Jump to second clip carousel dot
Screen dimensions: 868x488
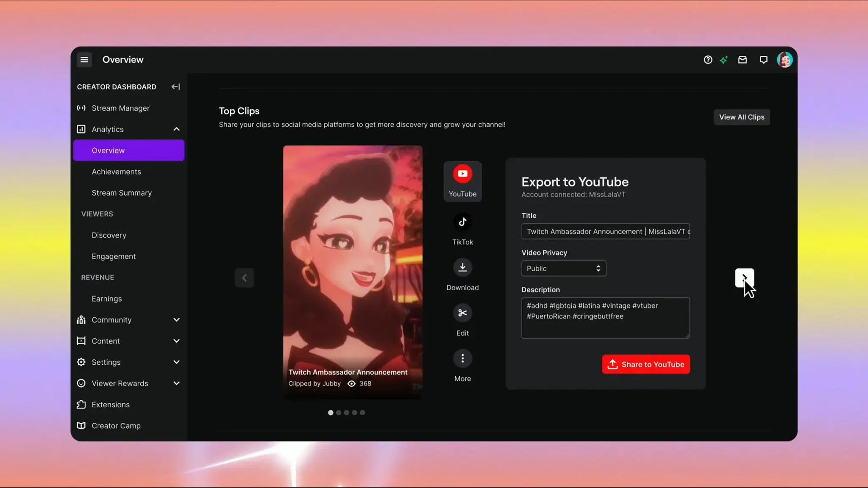(x=339, y=413)
